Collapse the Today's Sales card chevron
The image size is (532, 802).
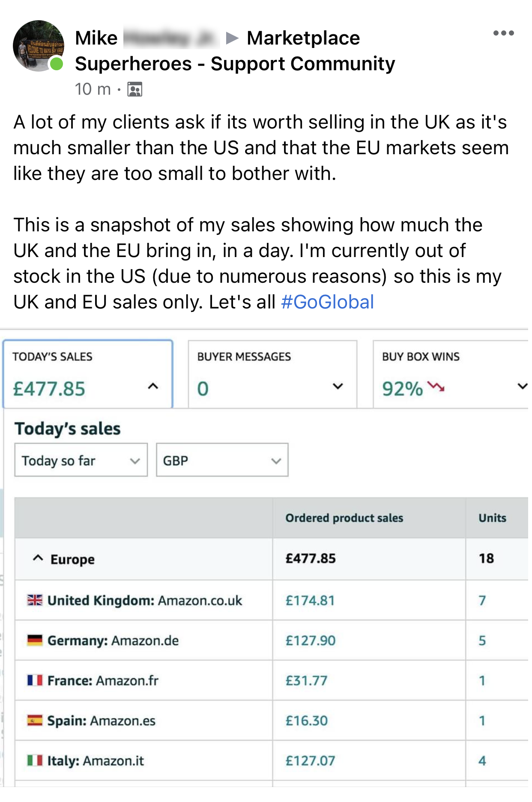tap(153, 386)
